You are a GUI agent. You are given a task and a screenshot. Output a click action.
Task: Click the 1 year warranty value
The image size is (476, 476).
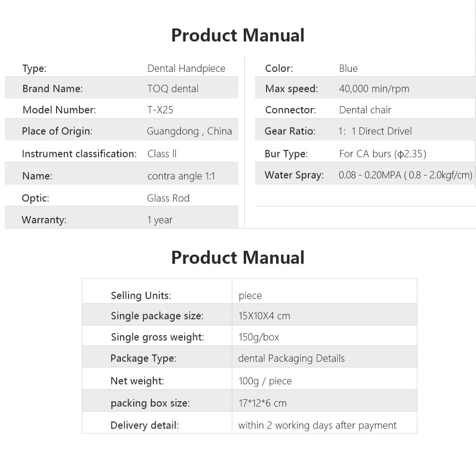coord(160,220)
